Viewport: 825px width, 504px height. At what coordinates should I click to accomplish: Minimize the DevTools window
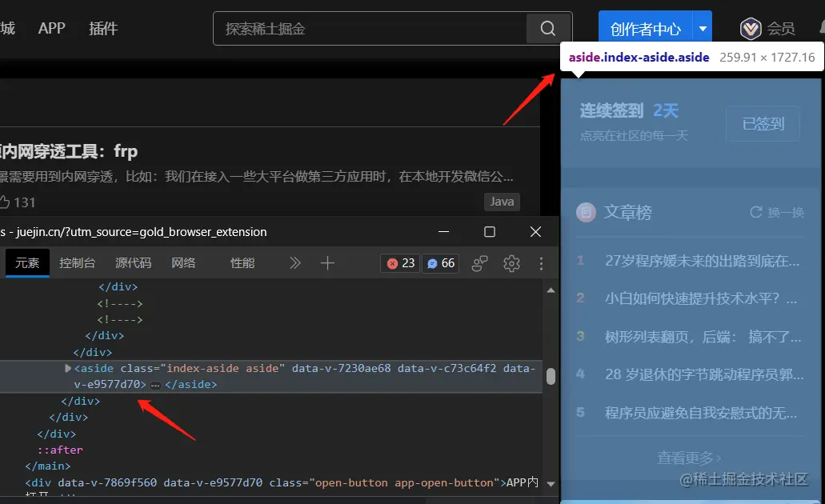point(443,231)
